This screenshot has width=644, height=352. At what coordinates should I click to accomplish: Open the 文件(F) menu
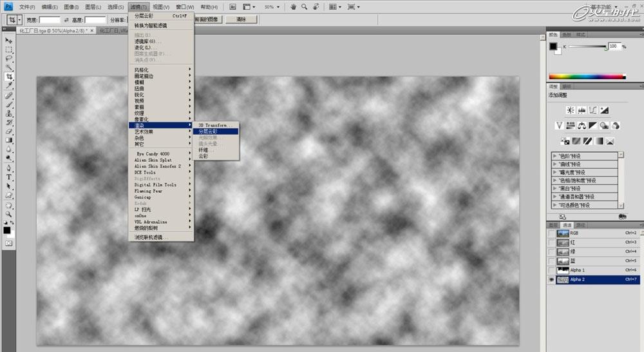coord(26,7)
